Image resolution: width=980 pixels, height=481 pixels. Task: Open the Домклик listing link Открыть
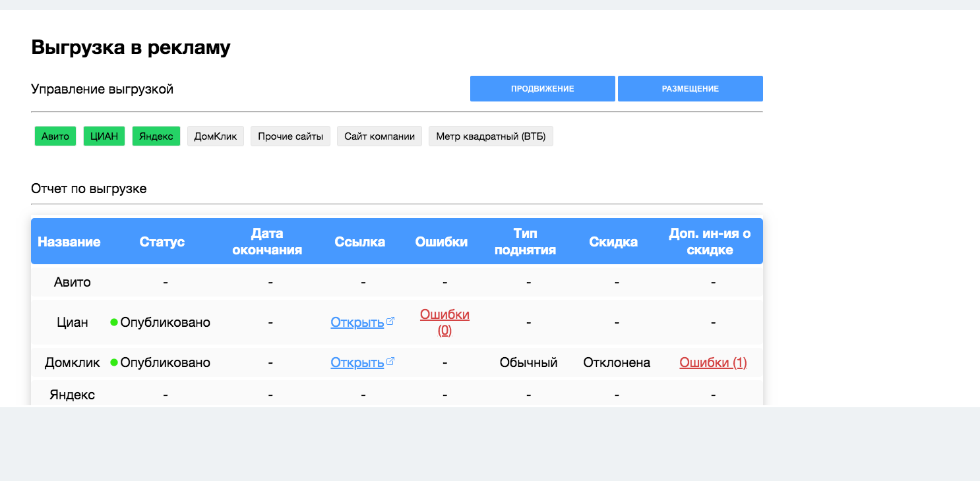click(357, 362)
